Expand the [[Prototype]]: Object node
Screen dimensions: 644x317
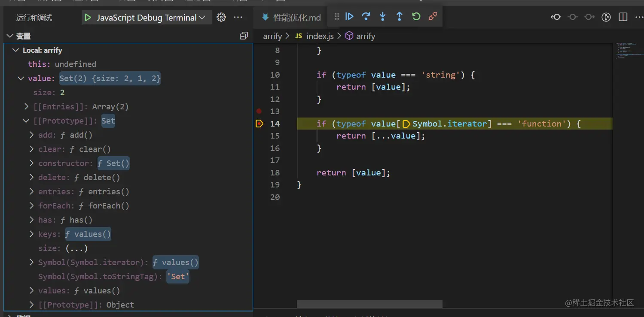tap(32, 305)
